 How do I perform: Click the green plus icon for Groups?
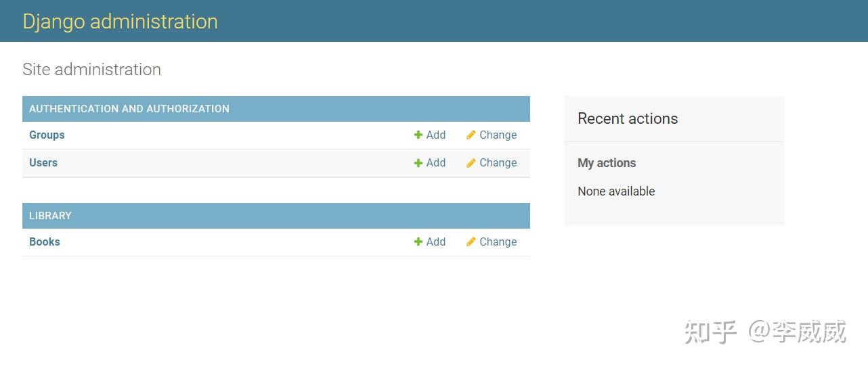pos(418,135)
